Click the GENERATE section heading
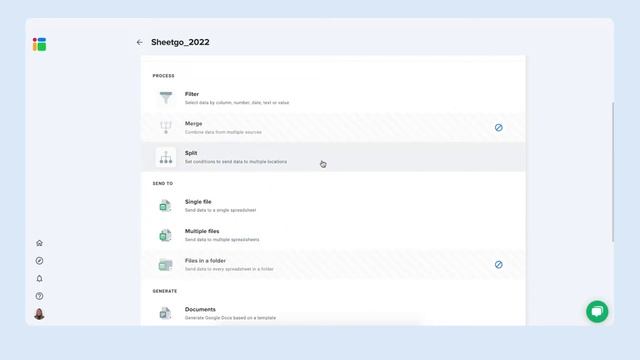This screenshot has width=640, height=360. (165, 291)
